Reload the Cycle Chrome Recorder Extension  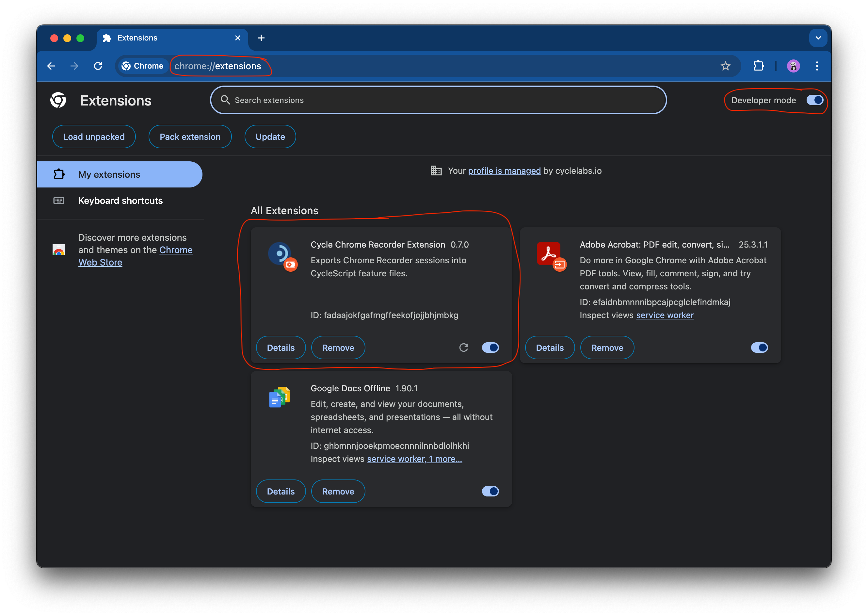[463, 348]
